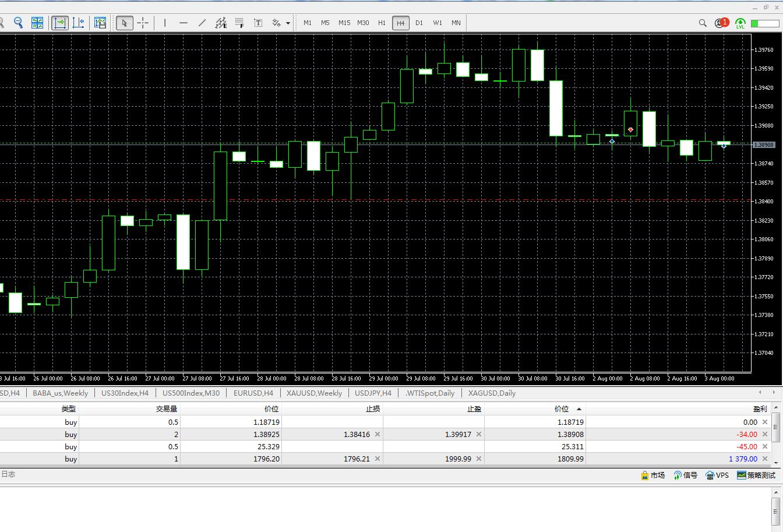Remove stop loss 1796.21 from order
Screen dimensions: 783x532
pyautogui.click(x=378, y=459)
